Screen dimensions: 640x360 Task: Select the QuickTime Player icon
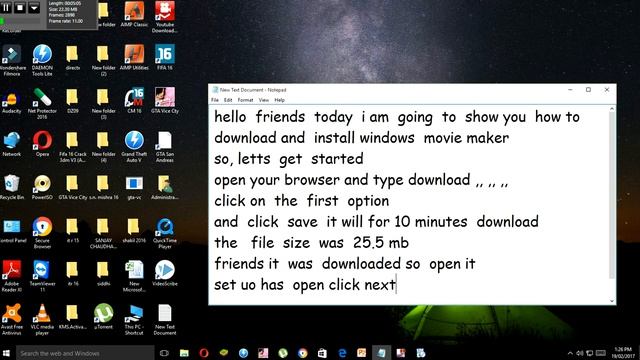pos(165,233)
